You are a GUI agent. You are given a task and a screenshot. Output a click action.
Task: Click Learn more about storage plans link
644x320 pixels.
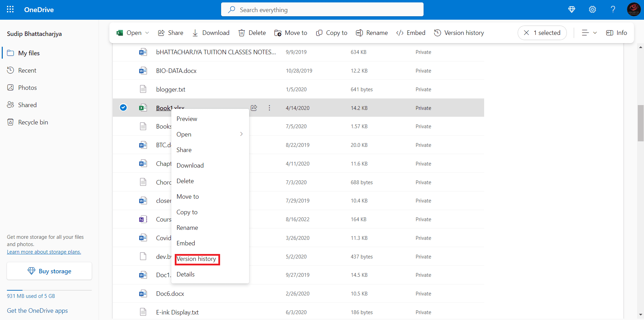click(x=44, y=252)
